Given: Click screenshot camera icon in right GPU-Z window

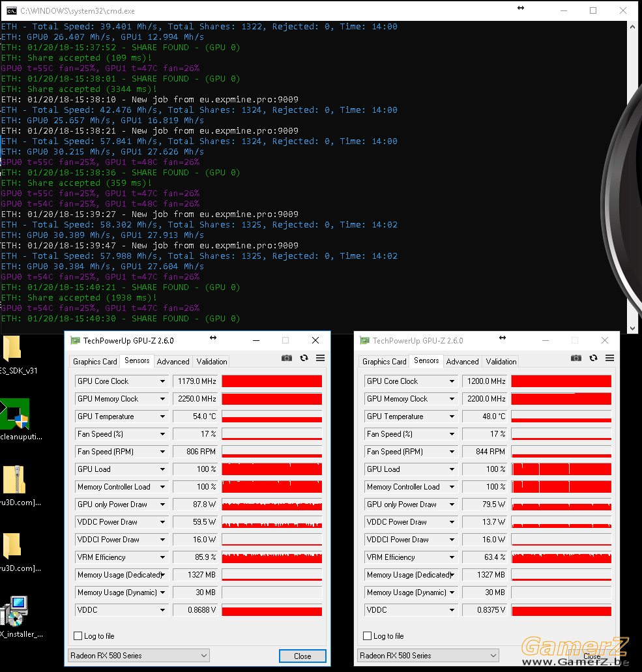Looking at the screenshot, I should [576, 358].
